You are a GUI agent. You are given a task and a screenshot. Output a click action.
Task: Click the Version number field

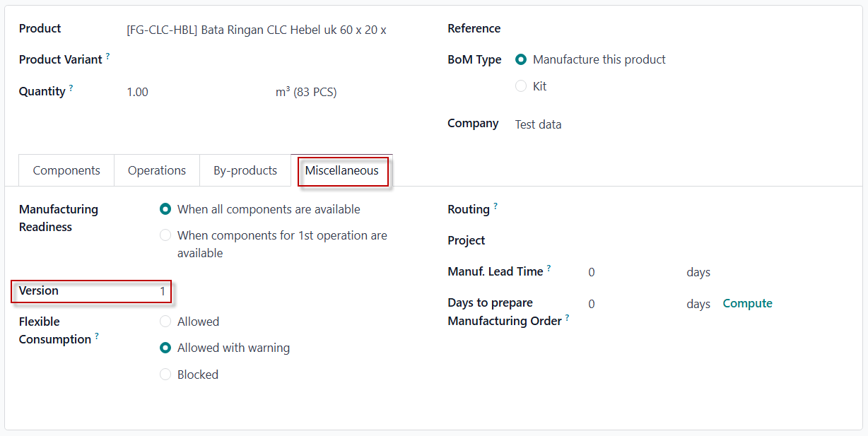pos(162,291)
